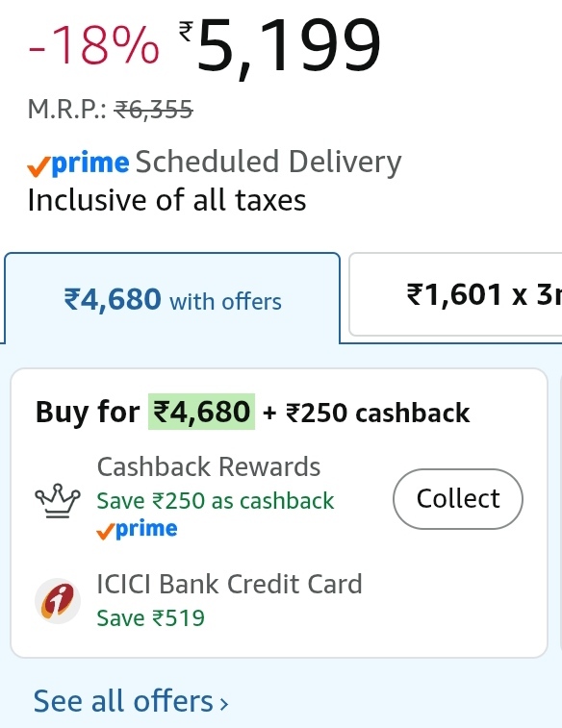
Task: Tap the Prime badge under cashback offer
Action: click(137, 530)
